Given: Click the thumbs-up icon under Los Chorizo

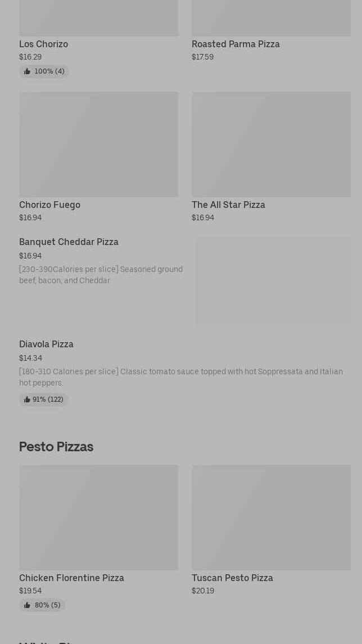Looking at the screenshot, I should 27,71.
